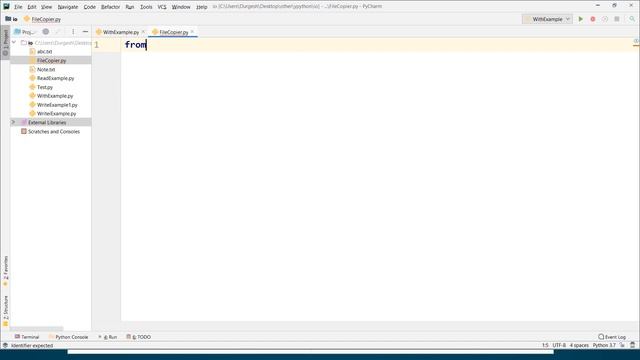Image resolution: width=640 pixels, height=360 pixels.
Task: Open the Edit menu
Action: [x=32, y=7]
